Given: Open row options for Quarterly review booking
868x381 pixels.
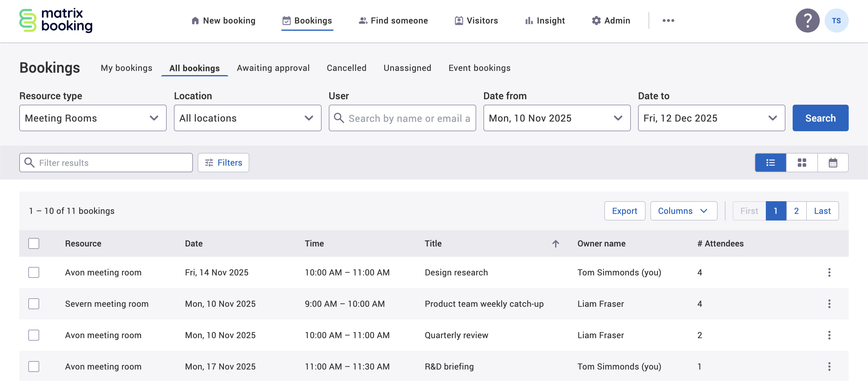Looking at the screenshot, I should 829,335.
